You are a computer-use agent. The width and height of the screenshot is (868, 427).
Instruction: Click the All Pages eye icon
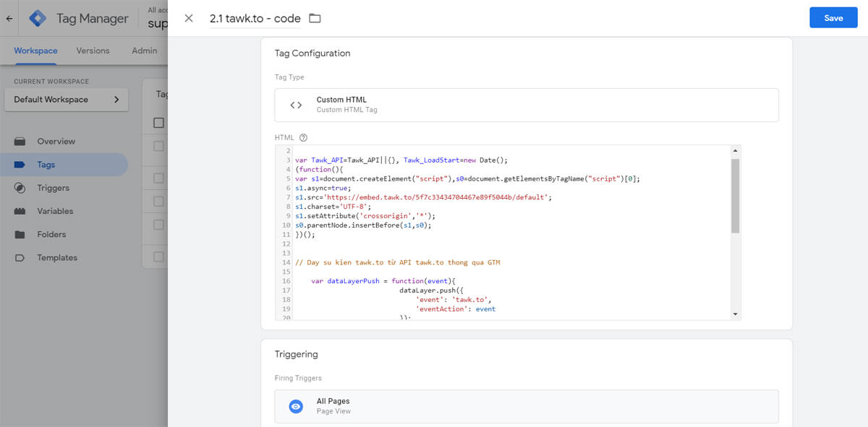(x=296, y=406)
